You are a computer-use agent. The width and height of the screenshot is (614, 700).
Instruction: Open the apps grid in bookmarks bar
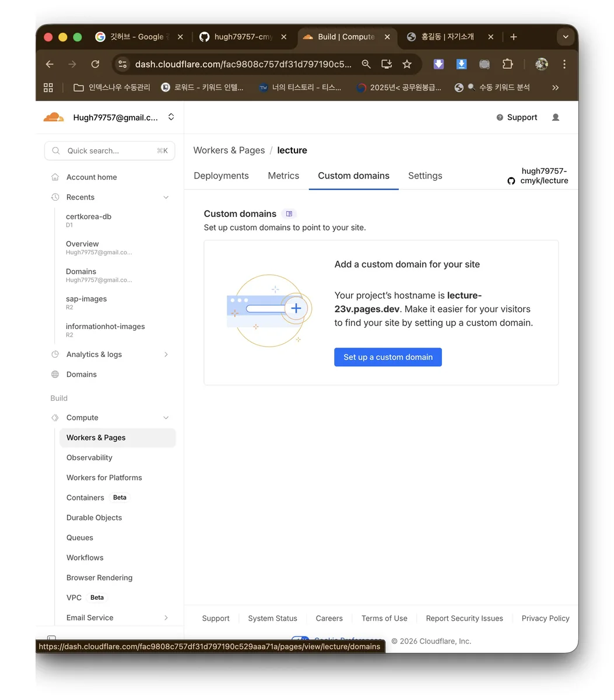(x=48, y=87)
